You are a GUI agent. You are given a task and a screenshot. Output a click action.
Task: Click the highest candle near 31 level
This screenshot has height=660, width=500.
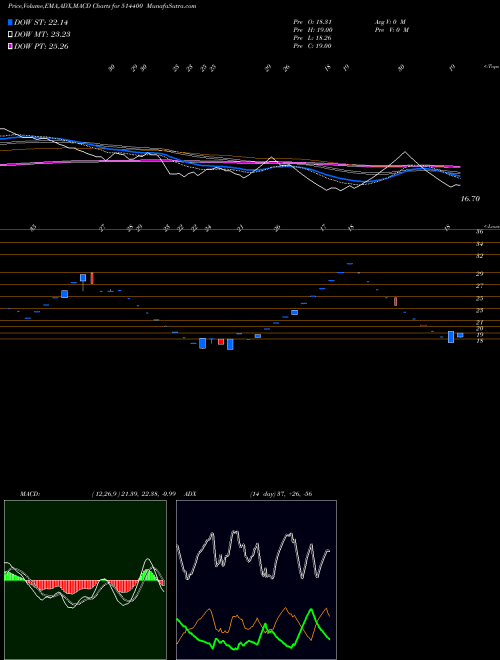(x=350, y=263)
